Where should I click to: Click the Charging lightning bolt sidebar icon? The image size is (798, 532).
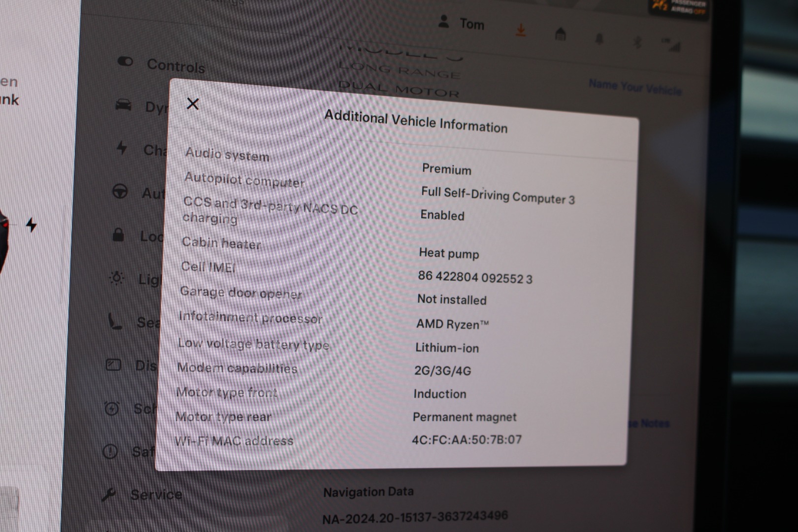point(122,148)
